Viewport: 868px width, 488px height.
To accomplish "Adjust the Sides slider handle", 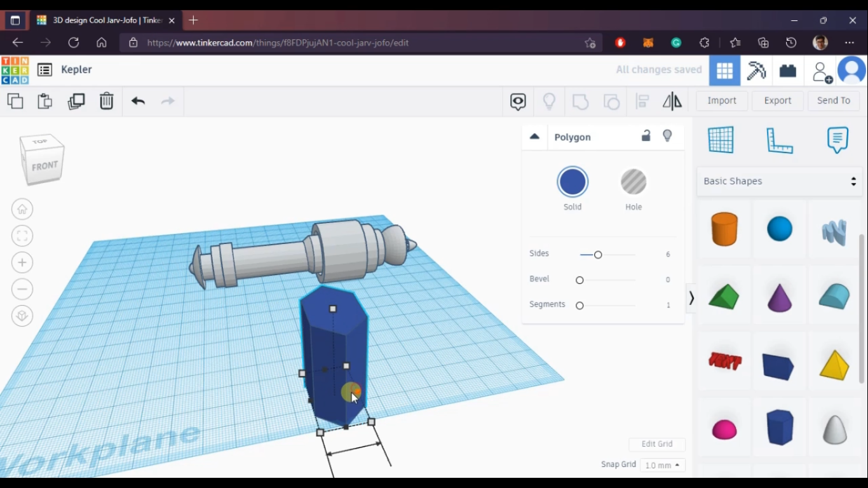I will click(x=598, y=255).
